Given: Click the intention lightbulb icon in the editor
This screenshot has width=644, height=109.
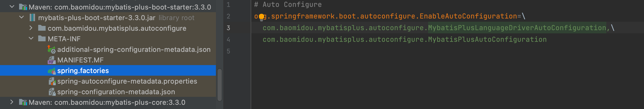Looking at the screenshot, I should [262, 17].
